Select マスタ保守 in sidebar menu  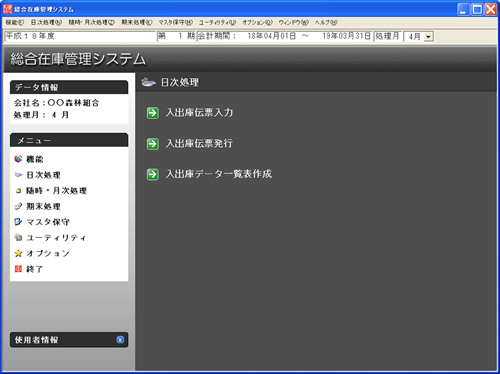pyautogui.click(x=48, y=222)
